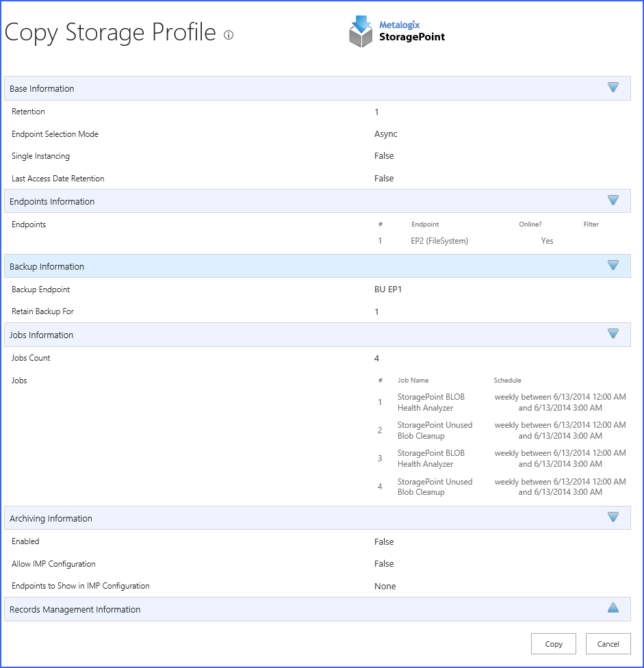Screen dimensions: 644x668
Task: Click the Backup Information header title
Action: click(x=47, y=267)
